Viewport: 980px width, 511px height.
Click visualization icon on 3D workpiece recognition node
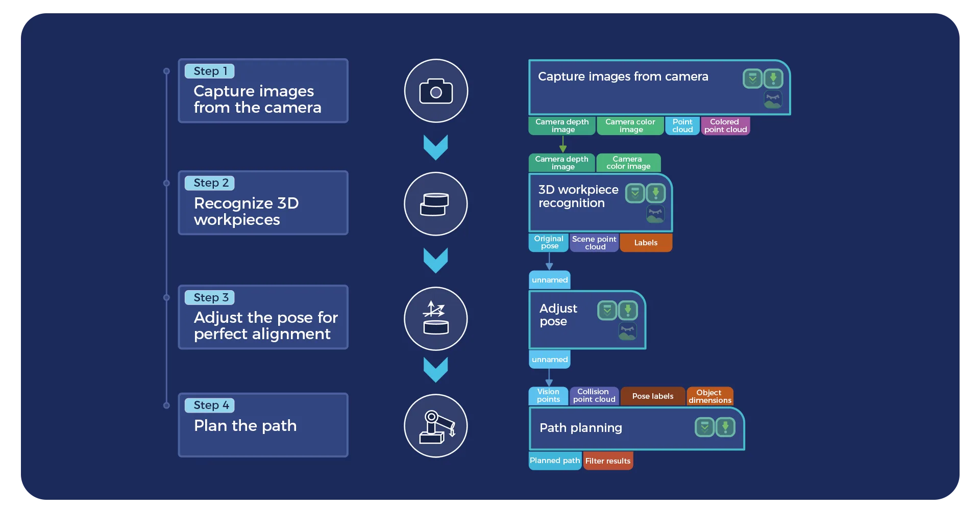coord(655,214)
